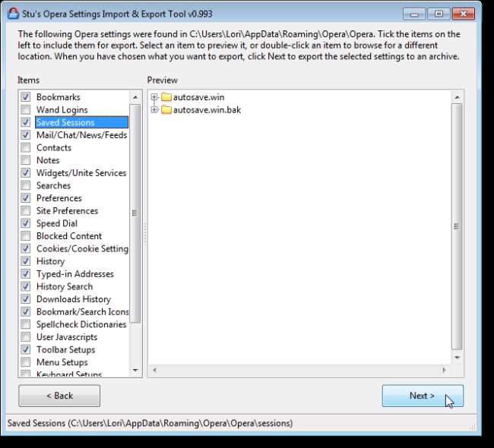Select the History item label

click(50, 261)
